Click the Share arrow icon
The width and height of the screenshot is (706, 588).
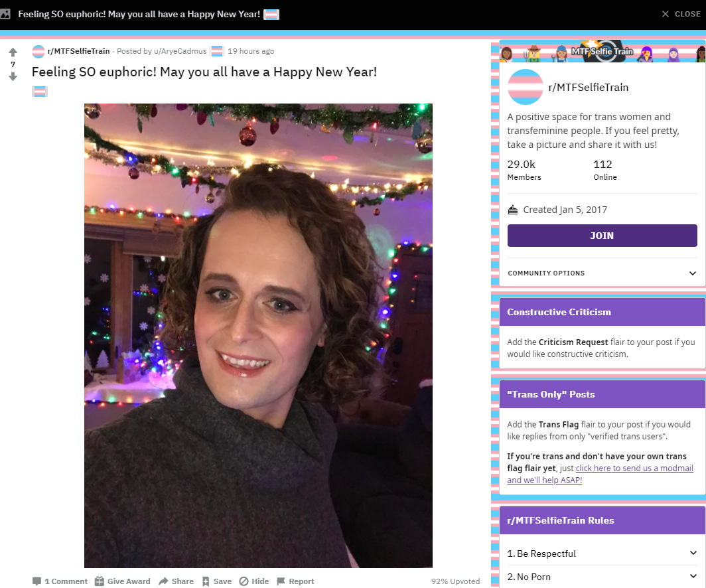pos(163,581)
